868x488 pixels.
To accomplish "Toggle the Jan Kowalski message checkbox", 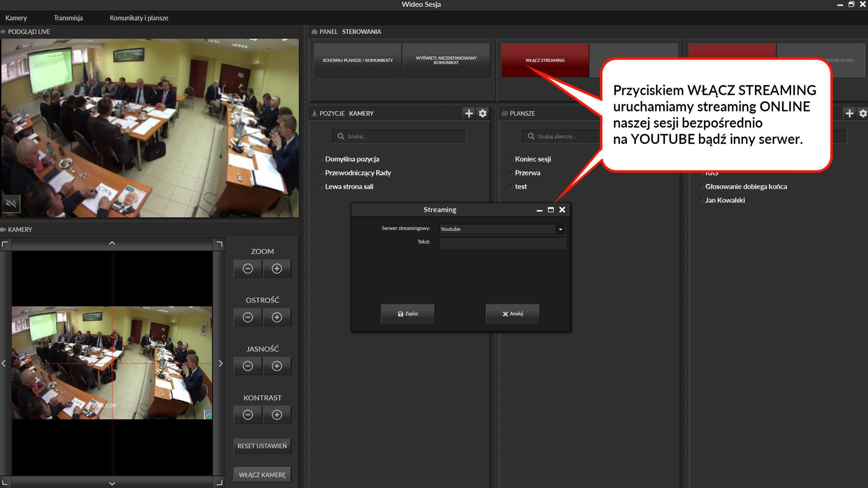I will click(x=702, y=201).
